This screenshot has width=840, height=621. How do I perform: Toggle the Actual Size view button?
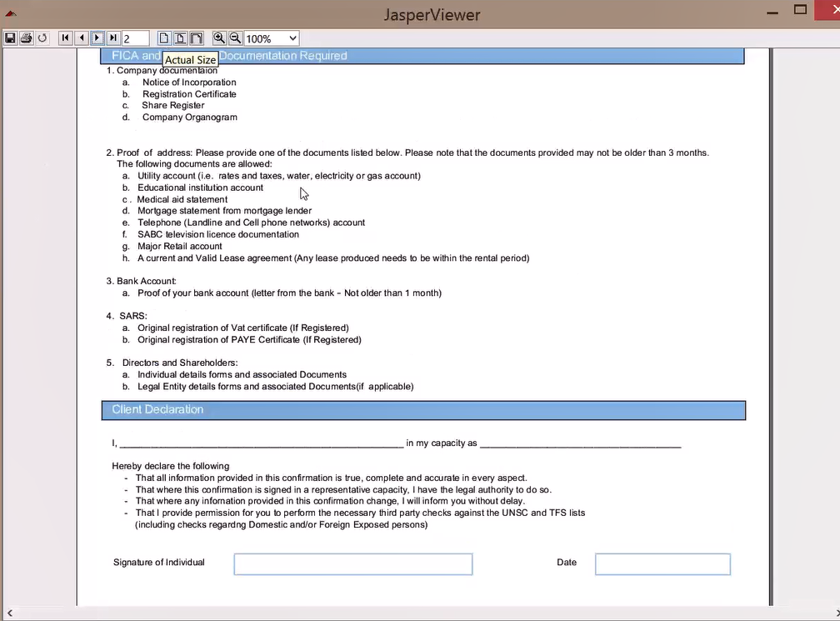(x=164, y=38)
